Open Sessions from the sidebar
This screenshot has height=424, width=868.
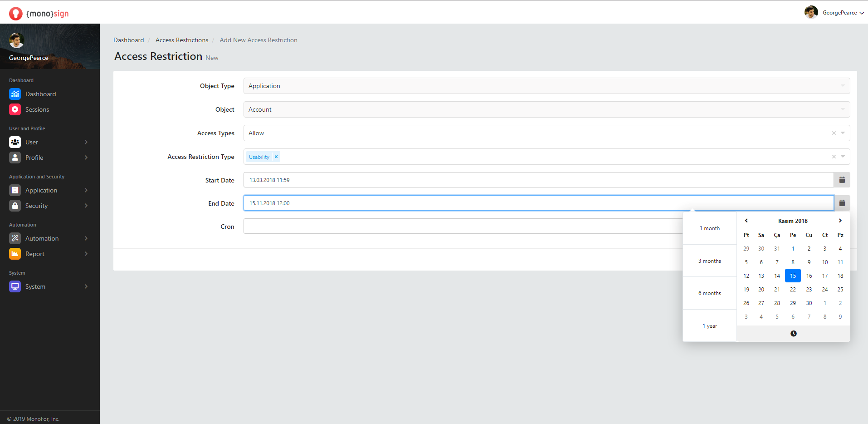point(37,109)
